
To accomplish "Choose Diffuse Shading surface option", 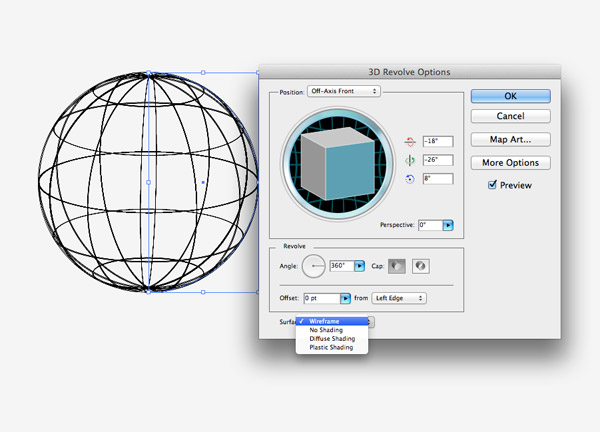I will 331,339.
